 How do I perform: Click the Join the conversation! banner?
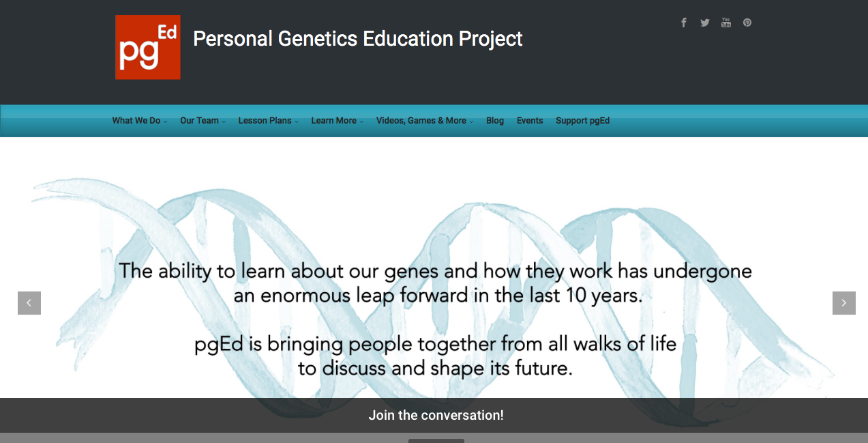[436, 415]
